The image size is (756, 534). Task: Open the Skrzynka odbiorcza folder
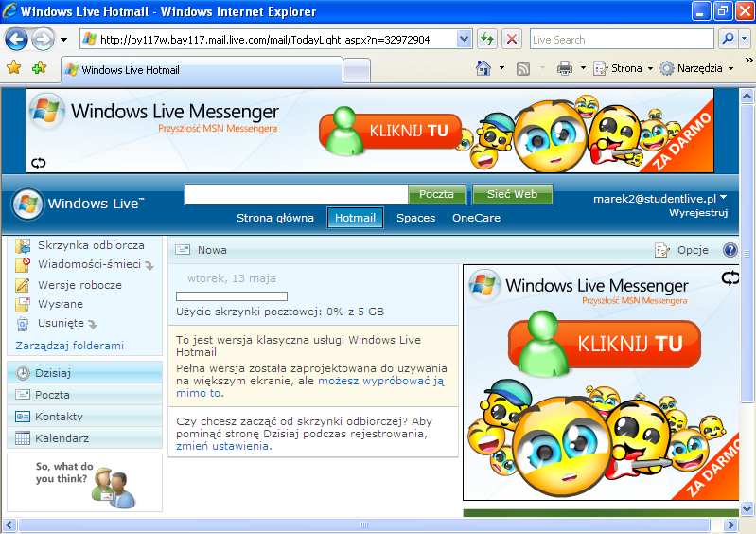point(91,245)
